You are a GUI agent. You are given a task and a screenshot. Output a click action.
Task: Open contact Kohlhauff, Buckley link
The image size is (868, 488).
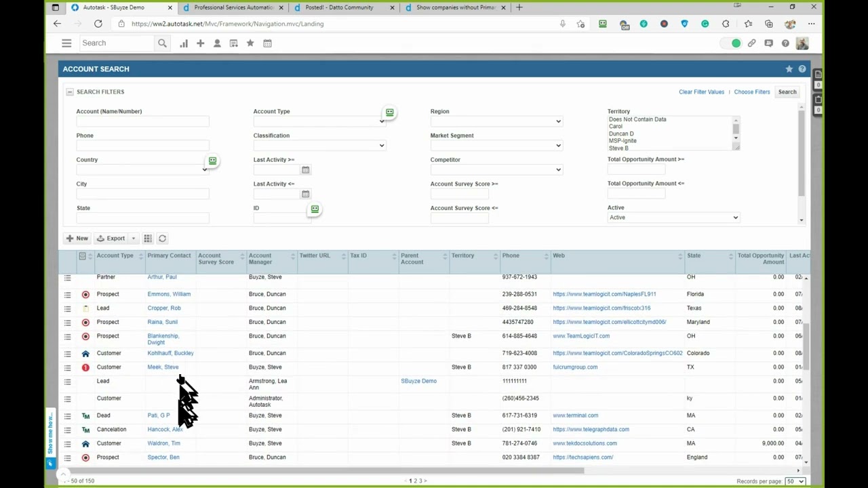click(170, 353)
